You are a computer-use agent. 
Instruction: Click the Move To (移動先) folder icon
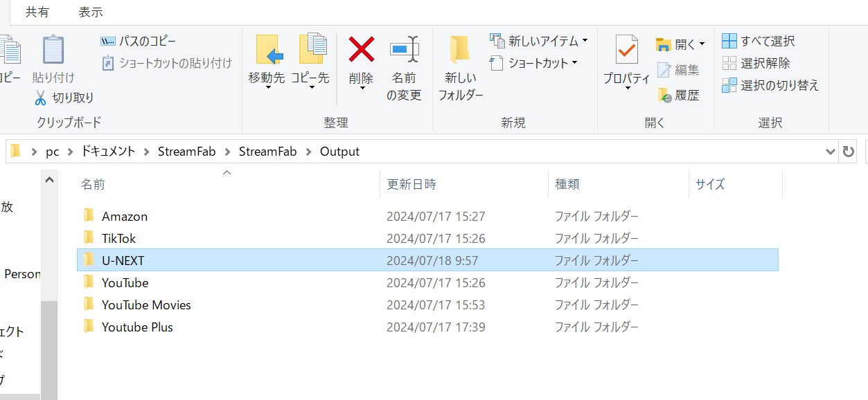(269, 50)
